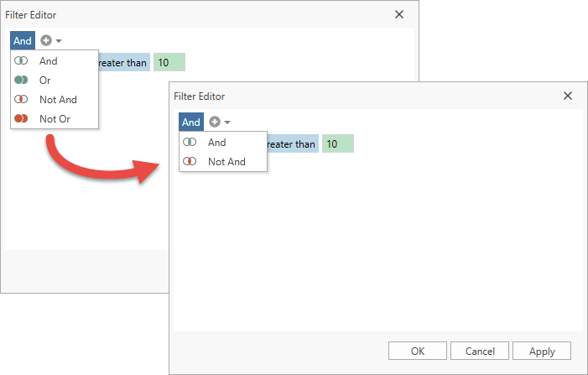Image resolution: width=588 pixels, height=375 pixels.
Task: Choose Not And in the right popup menu
Action: coord(226,162)
